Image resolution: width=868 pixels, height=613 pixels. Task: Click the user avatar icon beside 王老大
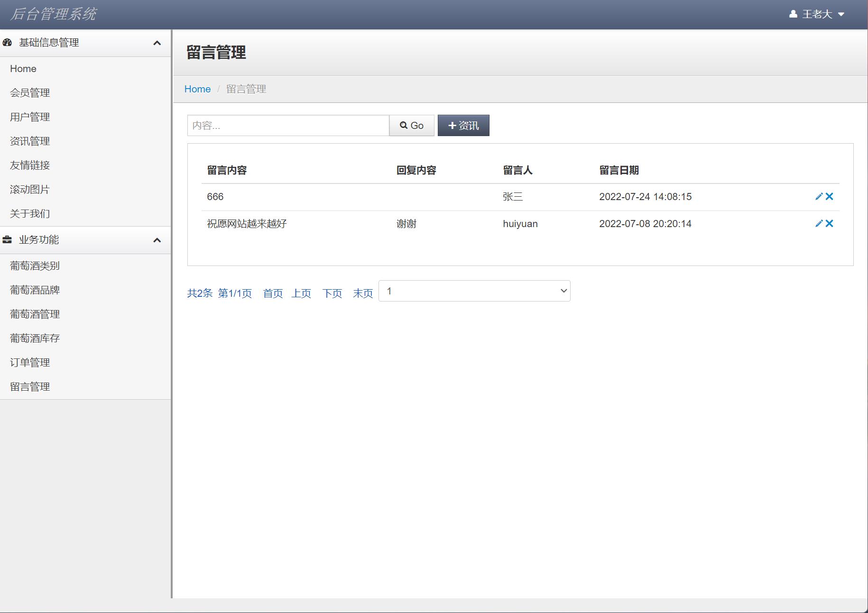793,14
